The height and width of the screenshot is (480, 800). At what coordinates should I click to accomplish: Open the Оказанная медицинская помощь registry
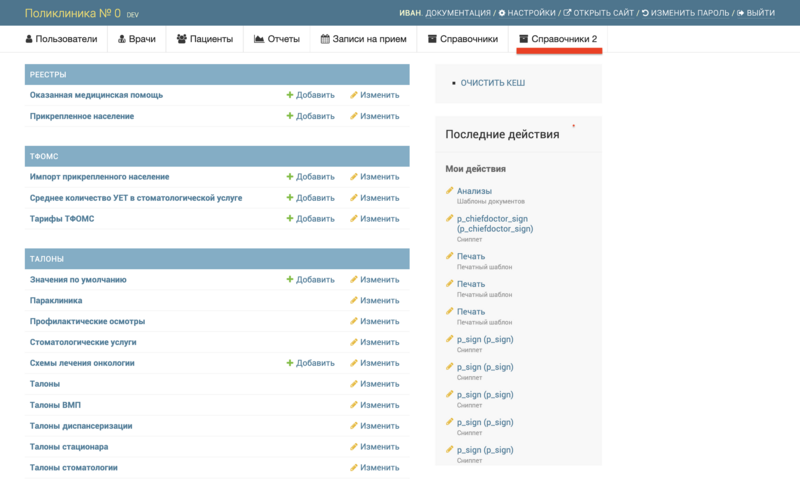pyautogui.click(x=96, y=95)
